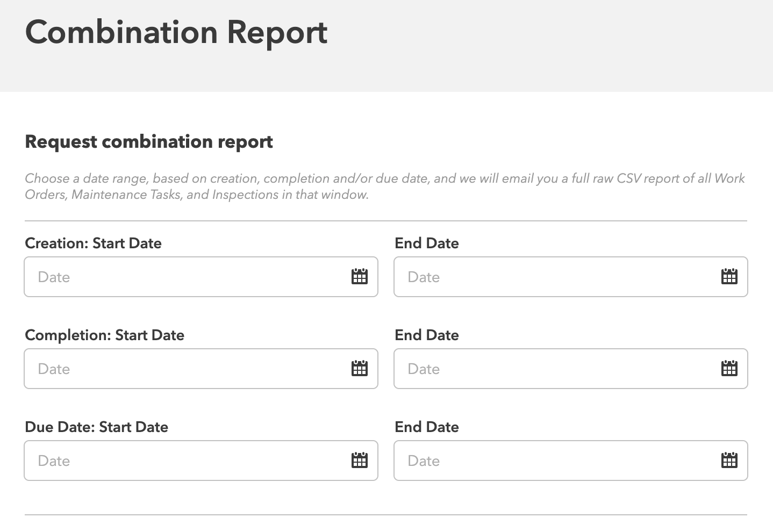The image size is (773, 532).
Task: Click the calendar icon under Due Date: Start Date
Action: point(359,461)
